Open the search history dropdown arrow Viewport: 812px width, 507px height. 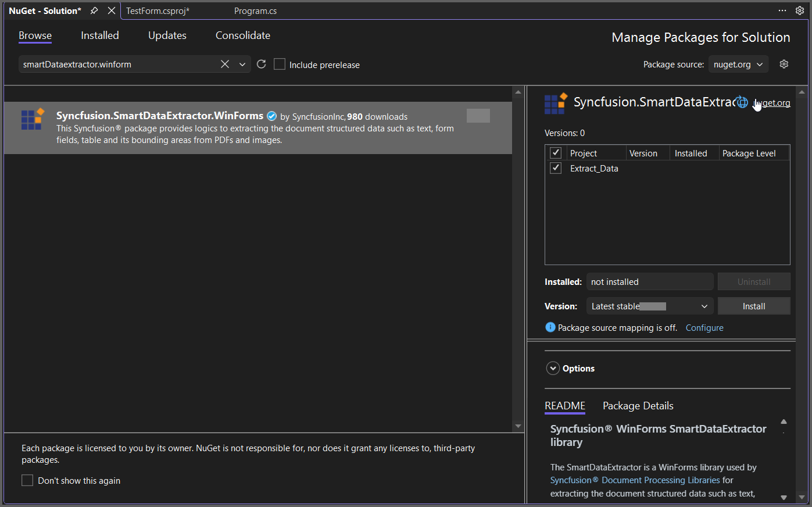pyautogui.click(x=242, y=65)
